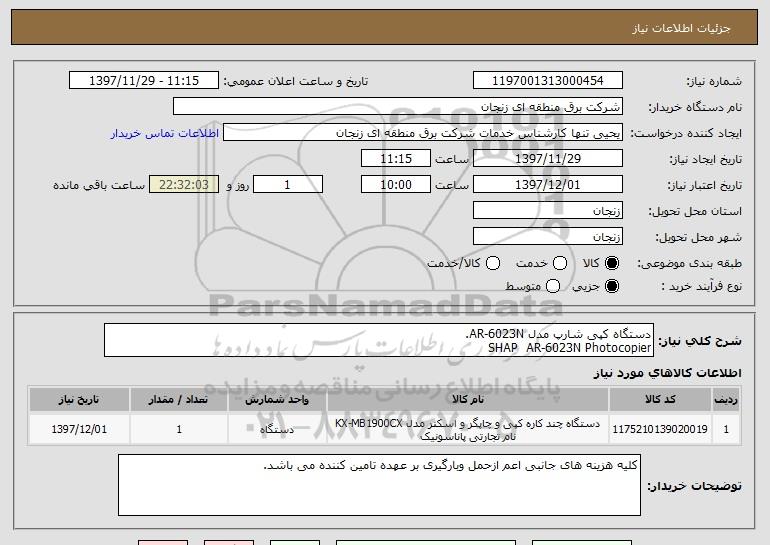
Task: Click the general description box AR-6023N
Action: point(379,340)
